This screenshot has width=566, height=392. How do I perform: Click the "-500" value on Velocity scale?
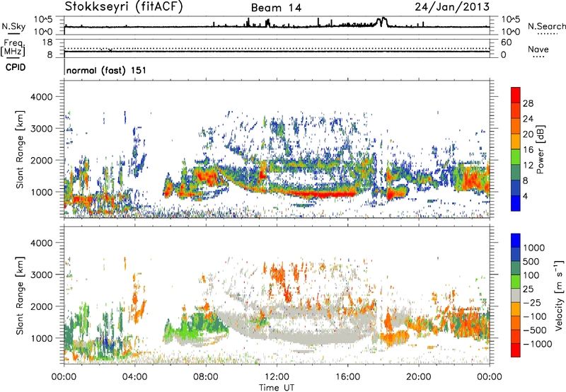pyautogui.click(x=534, y=330)
